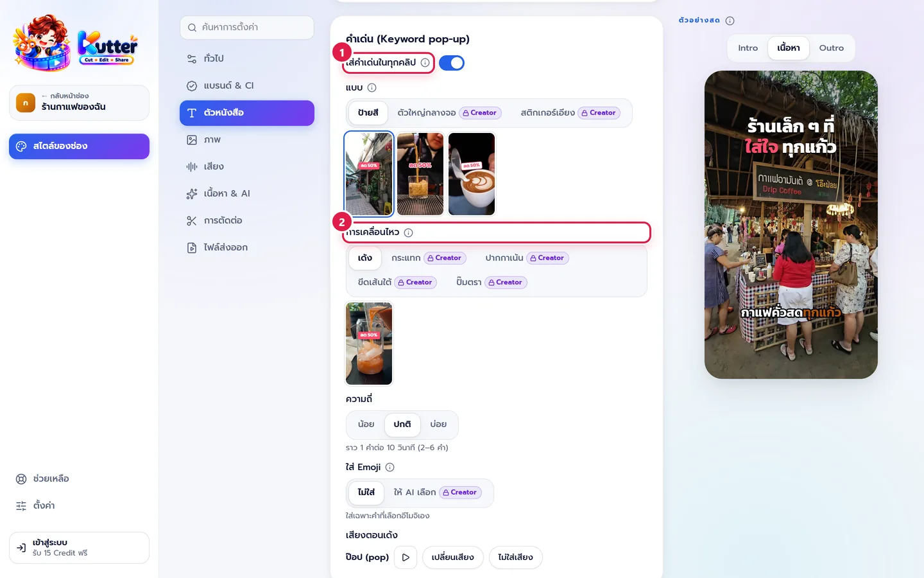
Task: Pick the ปากกาเน้น motion option
Action: click(527, 258)
